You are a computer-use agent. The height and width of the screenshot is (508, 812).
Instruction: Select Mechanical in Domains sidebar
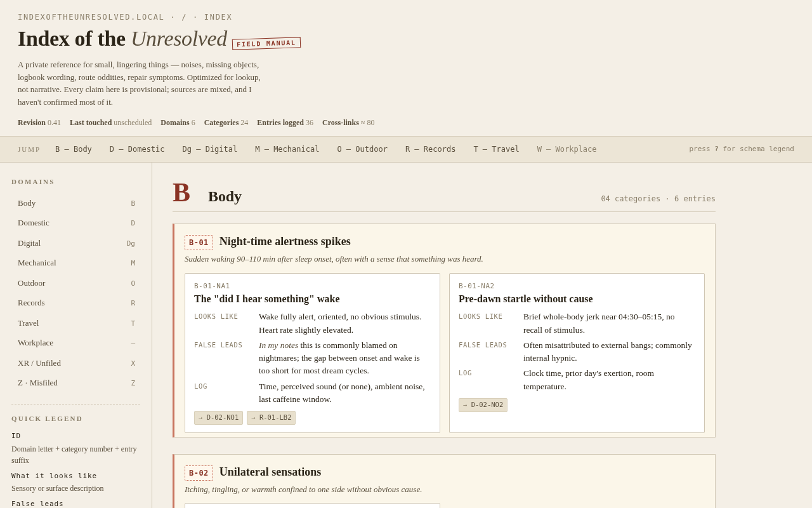pos(76,263)
